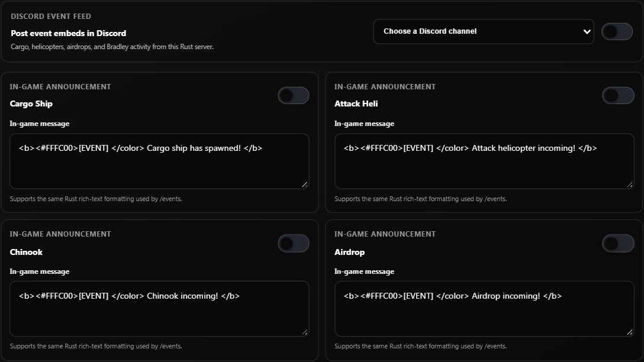Click 'IN-GAME ANNOUNCEMENT' label above Airdrop
This screenshot has width=644, height=362.
click(385, 234)
